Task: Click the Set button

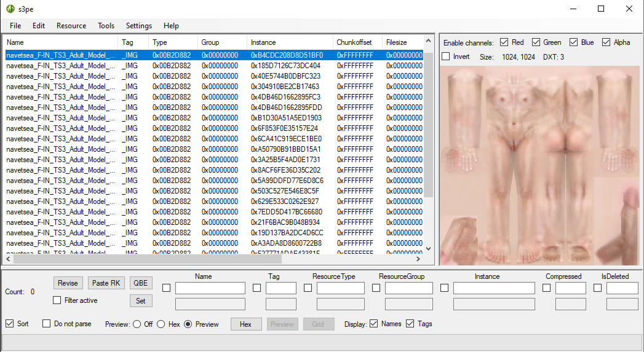Action: click(x=141, y=301)
